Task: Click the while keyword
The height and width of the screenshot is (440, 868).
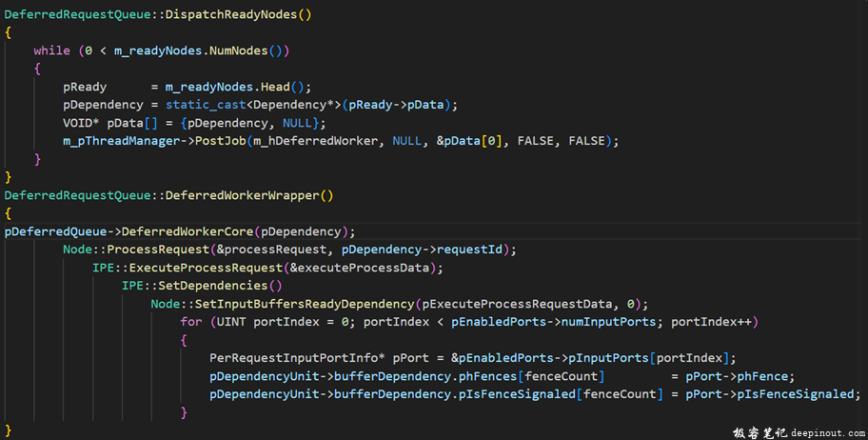Action: (x=51, y=50)
